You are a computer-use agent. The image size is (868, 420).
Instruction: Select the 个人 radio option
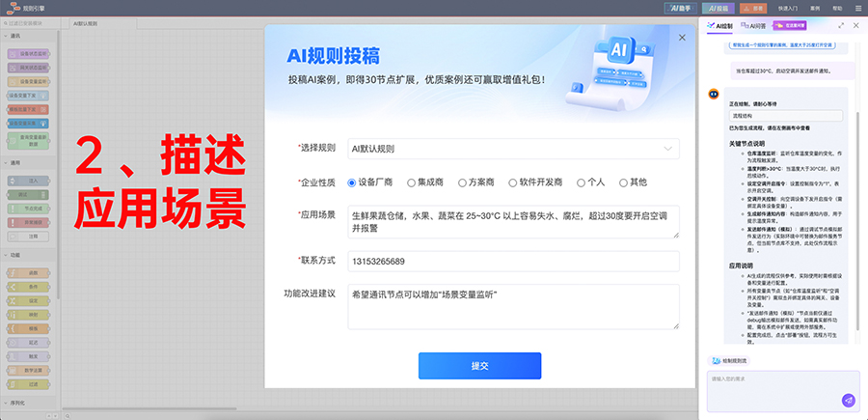point(582,182)
